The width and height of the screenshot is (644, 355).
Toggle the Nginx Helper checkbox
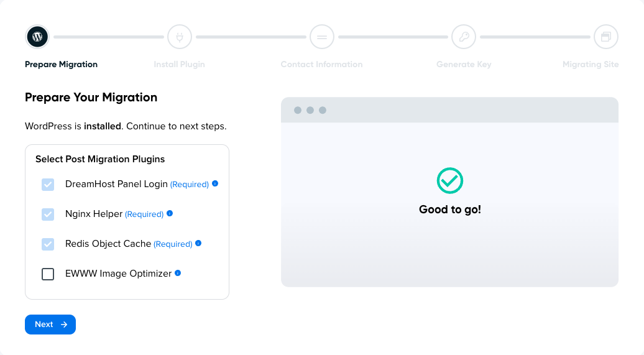point(48,214)
